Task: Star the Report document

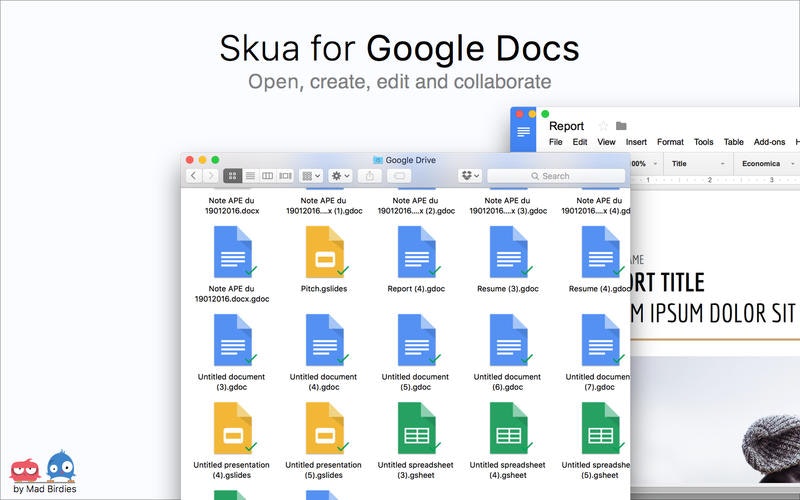Action: point(603,126)
